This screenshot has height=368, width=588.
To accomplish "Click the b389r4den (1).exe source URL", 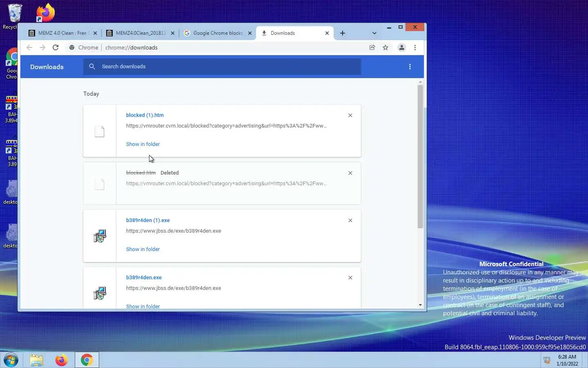I will [174, 231].
